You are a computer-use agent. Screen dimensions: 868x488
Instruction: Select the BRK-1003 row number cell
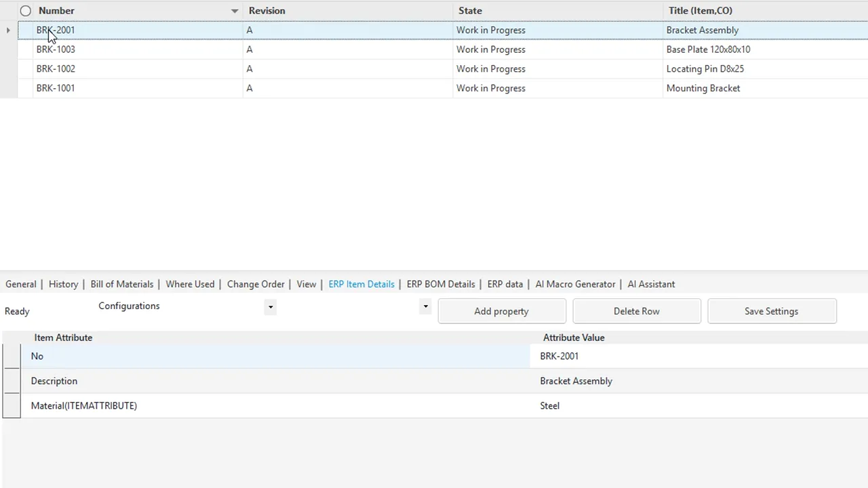(x=138, y=49)
